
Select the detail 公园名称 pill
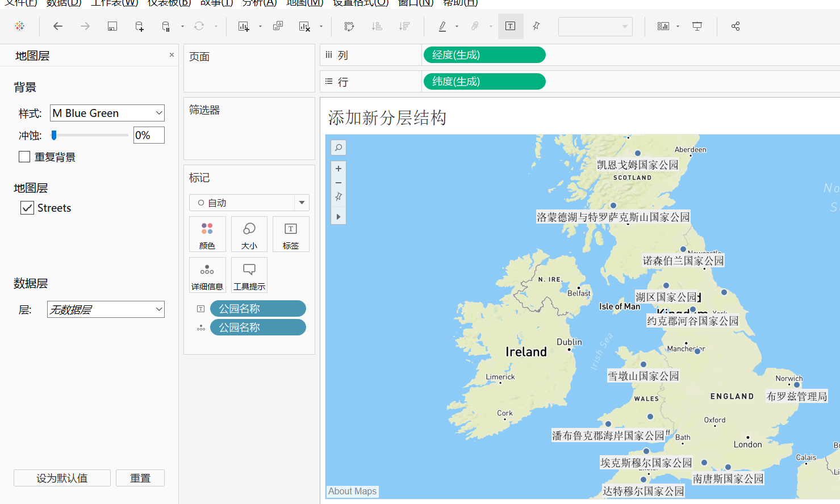(258, 327)
